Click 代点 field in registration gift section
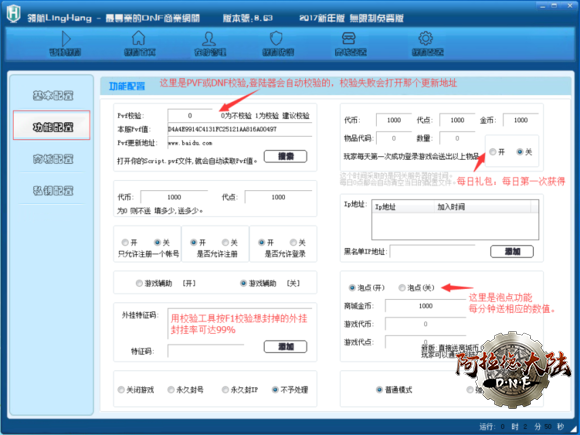 coord(278,197)
